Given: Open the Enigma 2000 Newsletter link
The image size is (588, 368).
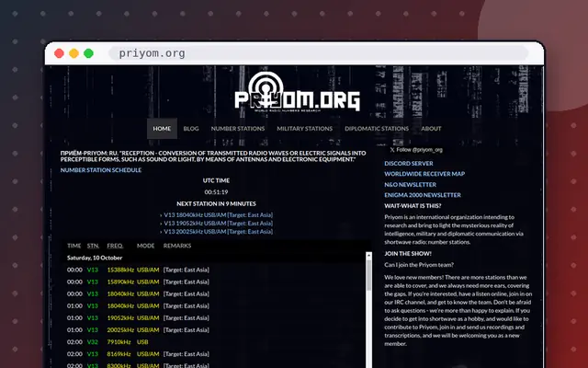Looking at the screenshot, I should [x=423, y=195].
